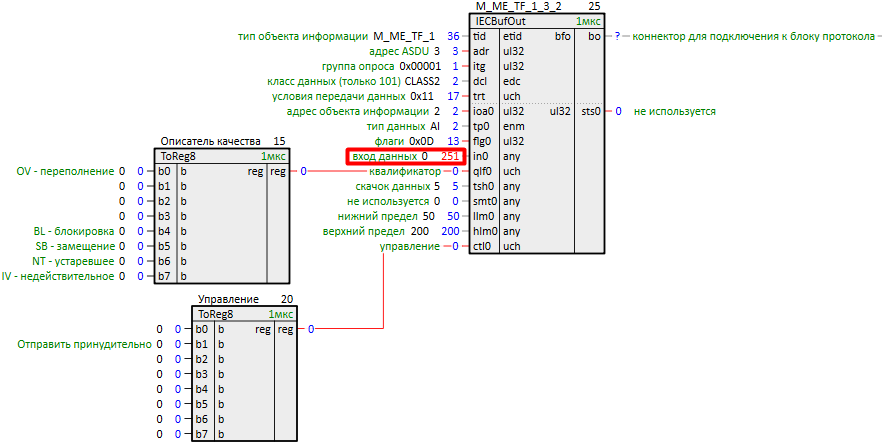Click the highlighted 'вход данных' value 251
Viewport: 882px width, 445px height.
point(449,156)
